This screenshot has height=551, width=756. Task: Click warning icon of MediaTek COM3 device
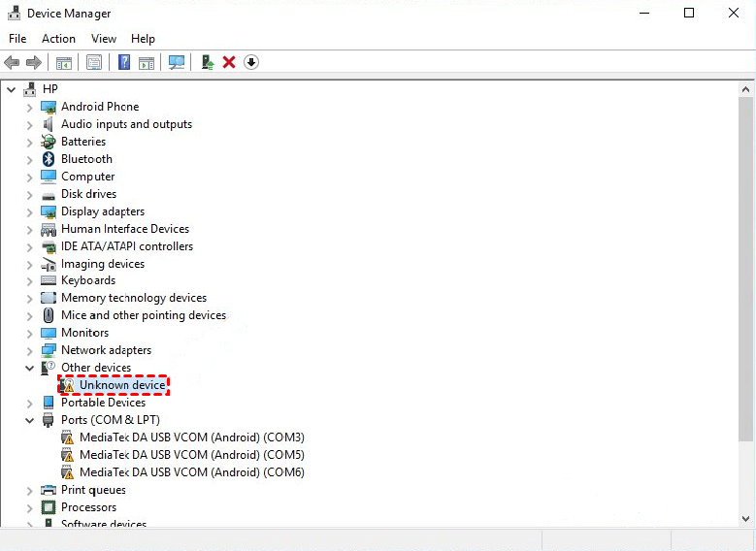pos(68,438)
